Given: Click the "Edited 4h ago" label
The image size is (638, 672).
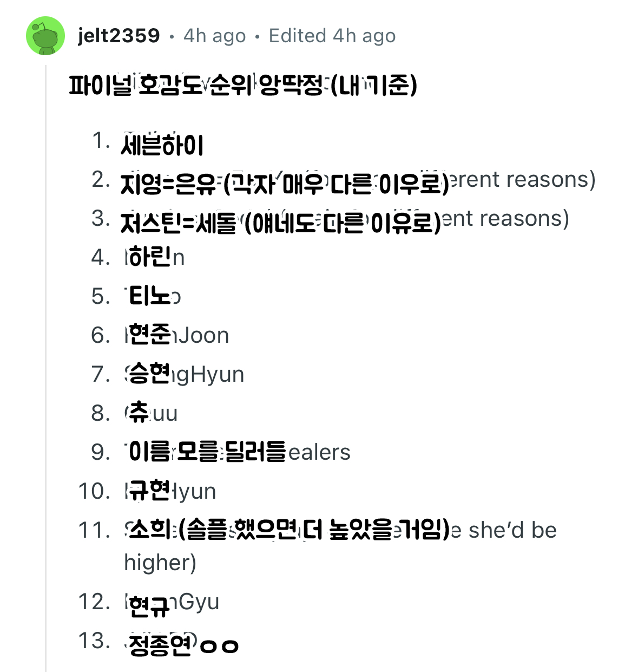Looking at the screenshot, I should 332,36.
